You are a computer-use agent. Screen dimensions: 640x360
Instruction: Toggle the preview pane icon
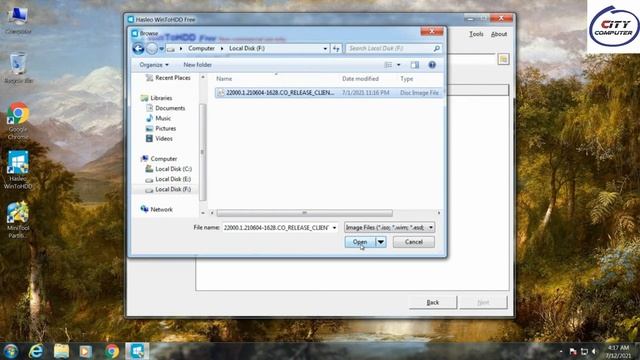[415, 65]
